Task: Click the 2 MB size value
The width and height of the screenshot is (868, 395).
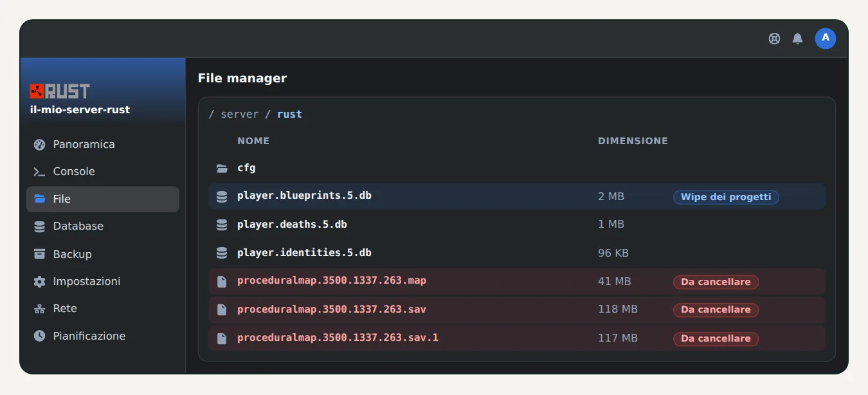Action: tap(611, 196)
